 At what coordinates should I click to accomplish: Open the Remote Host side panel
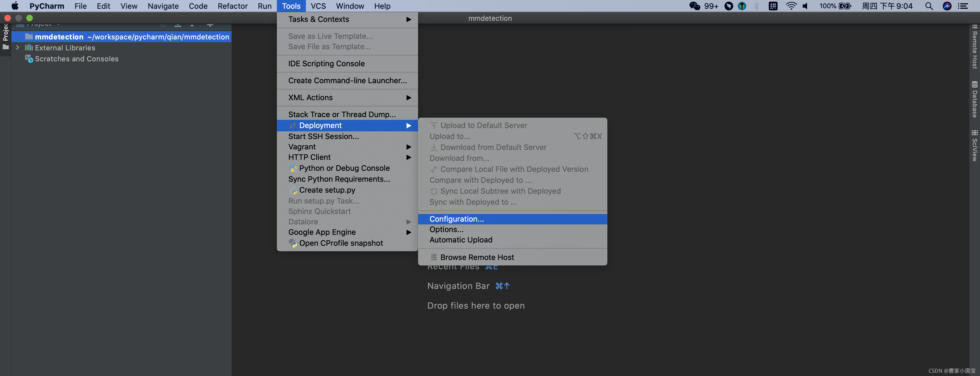click(974, 47)
